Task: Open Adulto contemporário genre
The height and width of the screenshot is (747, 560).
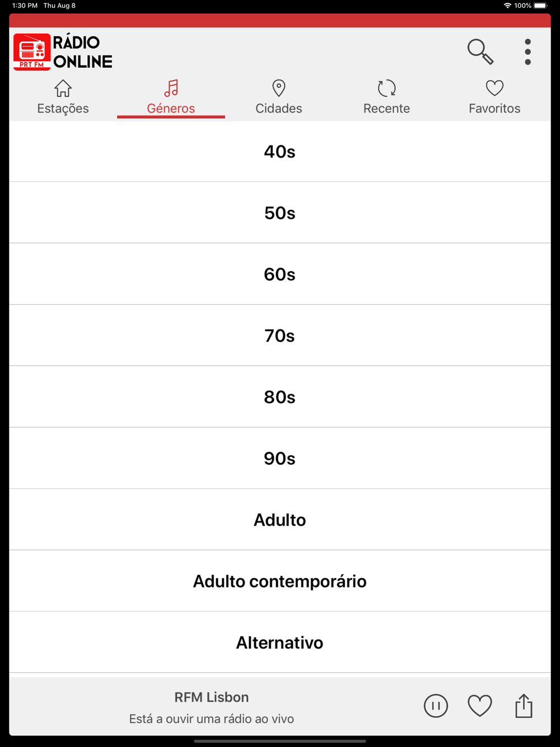Action: tap(280, 581)
